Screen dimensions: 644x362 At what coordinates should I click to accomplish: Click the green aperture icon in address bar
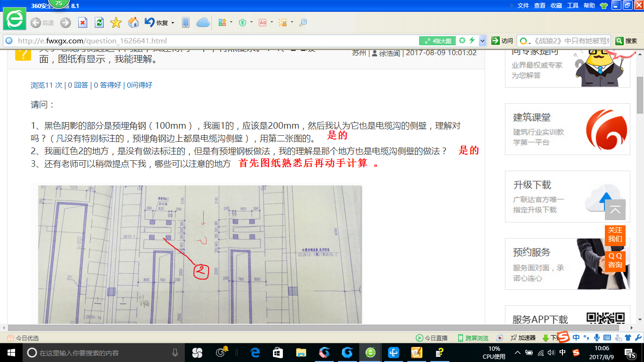pos(462,41)
